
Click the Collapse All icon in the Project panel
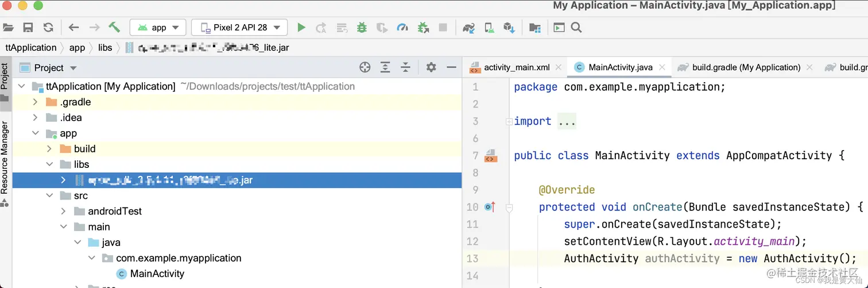click(406, 68)
